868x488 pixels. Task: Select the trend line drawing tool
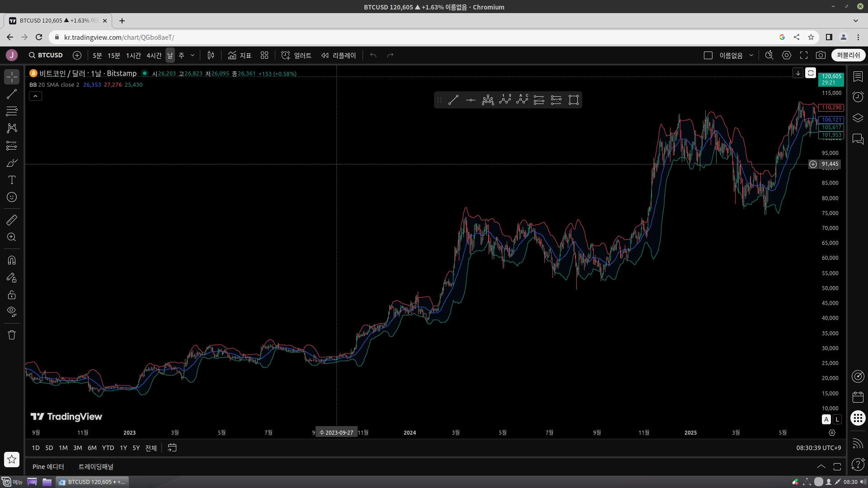pyautogui.click(x=12, y=94)
